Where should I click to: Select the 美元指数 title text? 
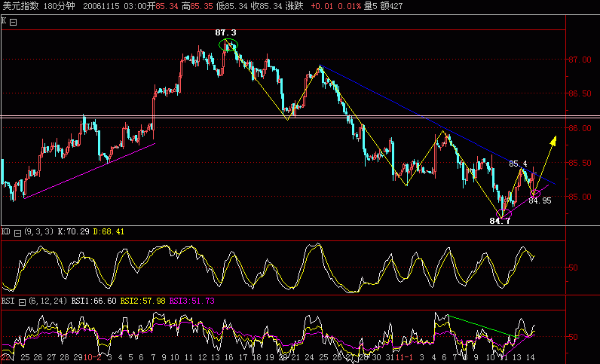[20, 6]
